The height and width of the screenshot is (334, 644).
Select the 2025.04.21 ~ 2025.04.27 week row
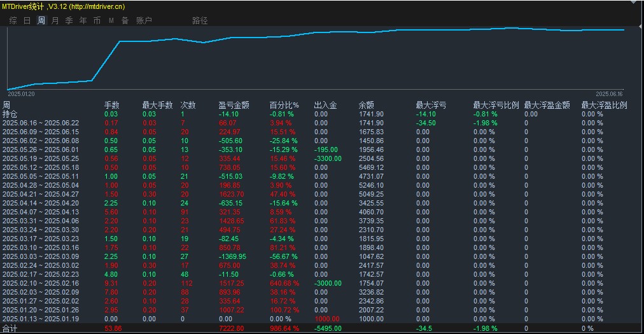point(322,194)
